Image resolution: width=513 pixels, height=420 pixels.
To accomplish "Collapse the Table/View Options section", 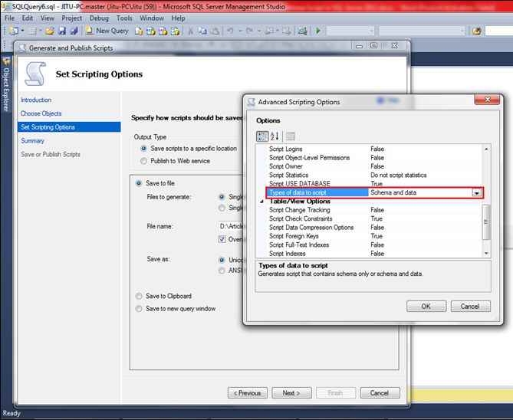I will 261,202.
